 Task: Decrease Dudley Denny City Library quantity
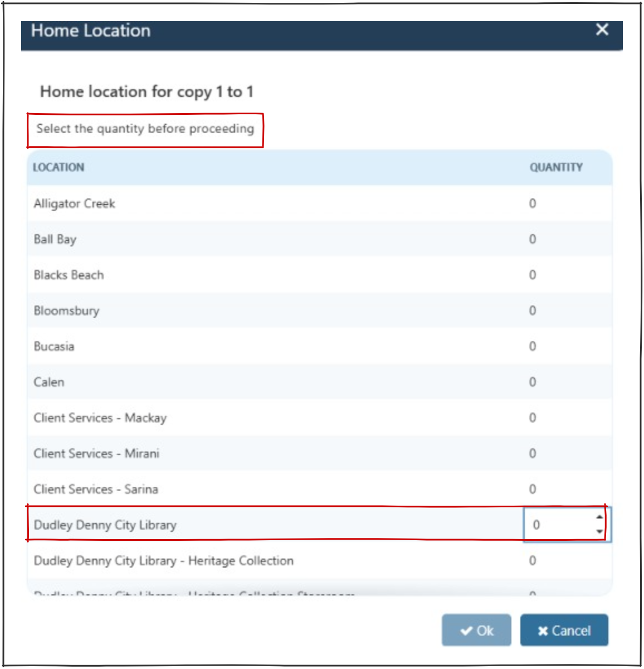pyautogui.click(x=599, y=531)
